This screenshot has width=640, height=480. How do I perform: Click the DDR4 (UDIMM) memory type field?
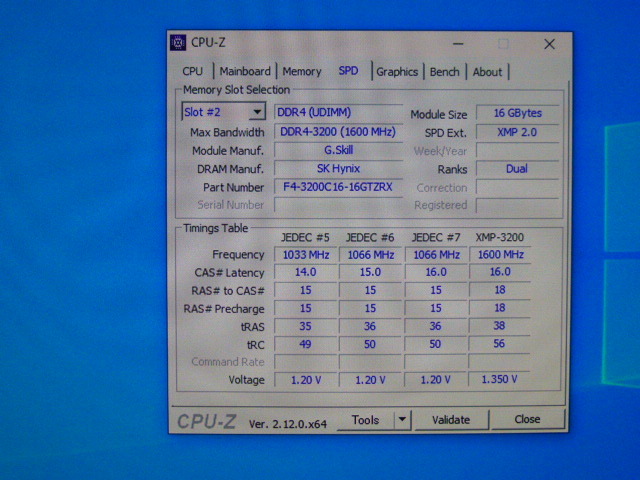(x=338, y=112)
